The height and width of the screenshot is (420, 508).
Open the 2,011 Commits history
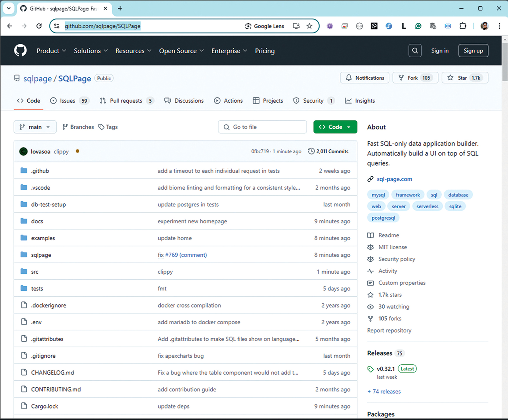[x=328, y=151]
